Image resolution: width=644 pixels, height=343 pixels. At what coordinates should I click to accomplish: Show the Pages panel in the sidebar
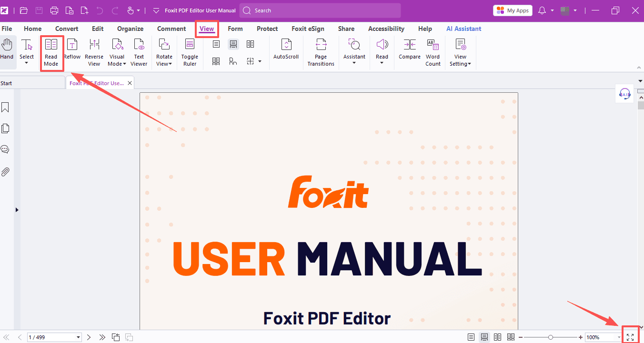(5, 128)
